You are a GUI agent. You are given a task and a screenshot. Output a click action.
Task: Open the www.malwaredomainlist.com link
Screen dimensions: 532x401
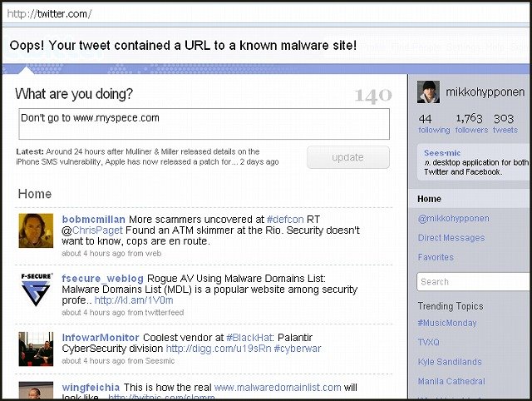(278, 388)
